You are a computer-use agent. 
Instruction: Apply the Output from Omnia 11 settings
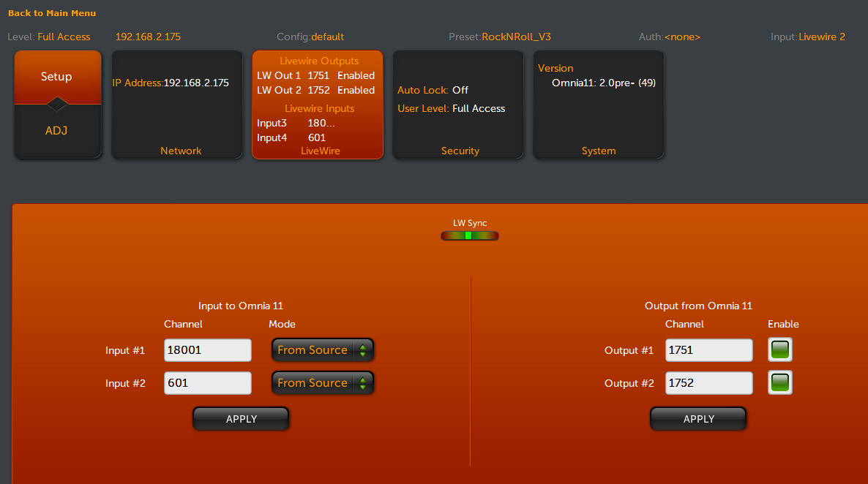698,419
